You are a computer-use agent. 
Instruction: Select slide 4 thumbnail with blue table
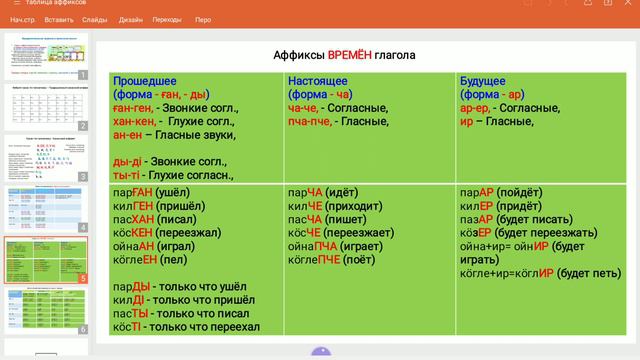(46, 209)
